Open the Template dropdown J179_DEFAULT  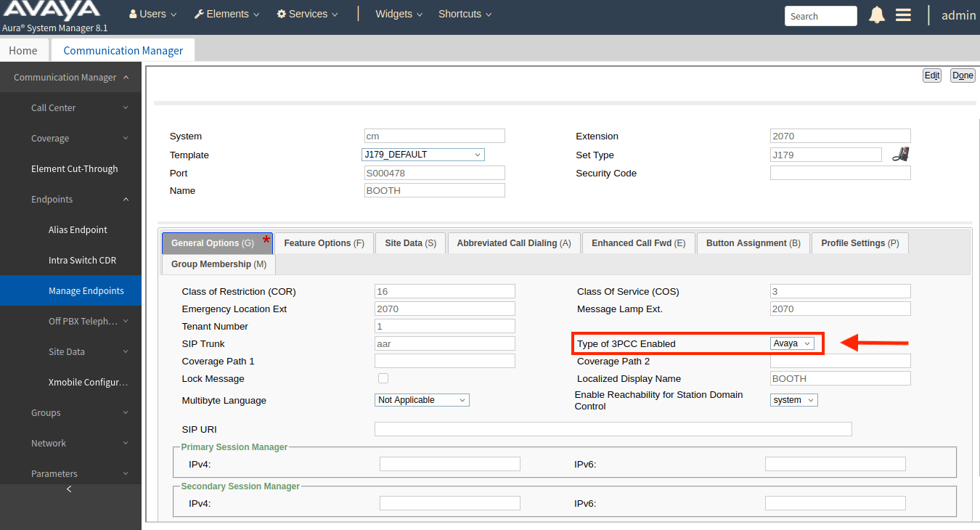[x=422, y=155]
